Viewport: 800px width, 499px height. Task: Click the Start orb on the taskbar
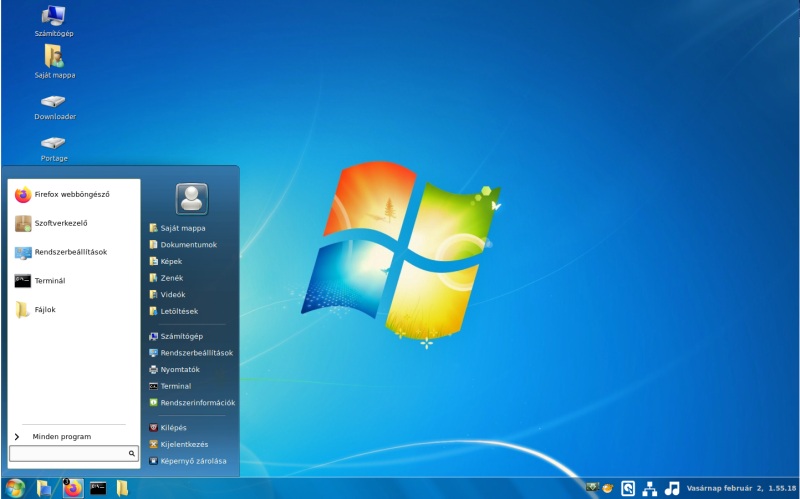click(15, 488)
